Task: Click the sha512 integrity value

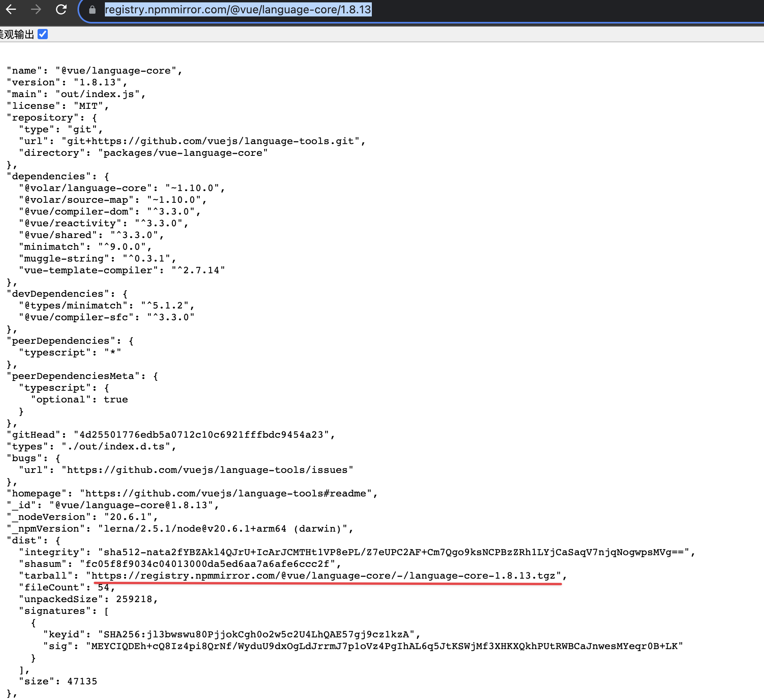Action: pyautogui.click(x=393, y=552)
